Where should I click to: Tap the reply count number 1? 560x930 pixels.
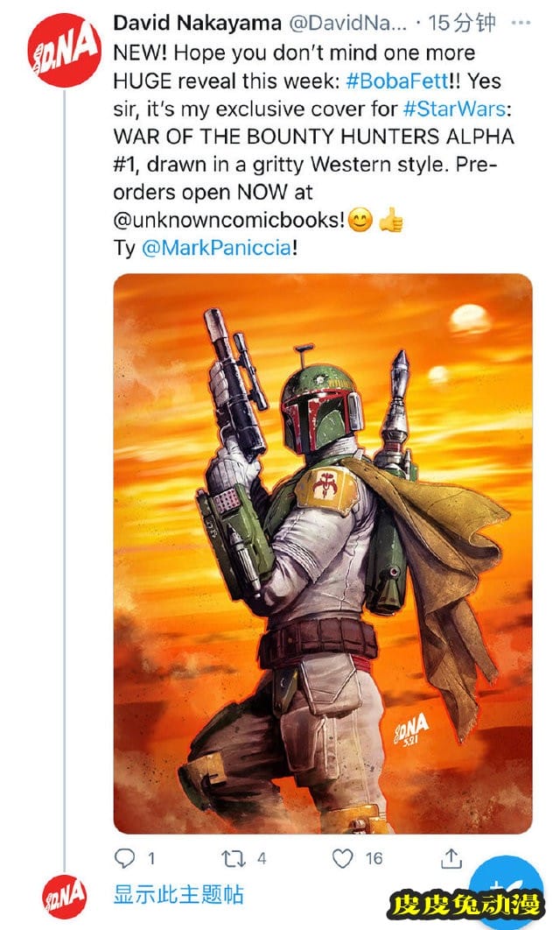point(150,858)
